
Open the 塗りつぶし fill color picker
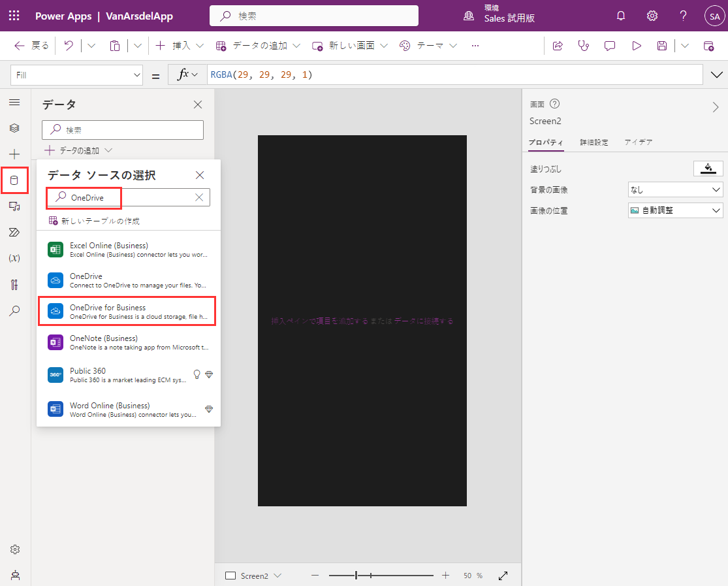708,169
